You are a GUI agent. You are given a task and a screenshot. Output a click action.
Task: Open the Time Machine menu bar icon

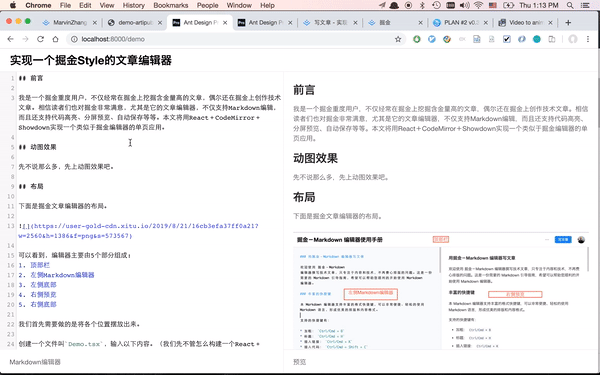(436, 5)
